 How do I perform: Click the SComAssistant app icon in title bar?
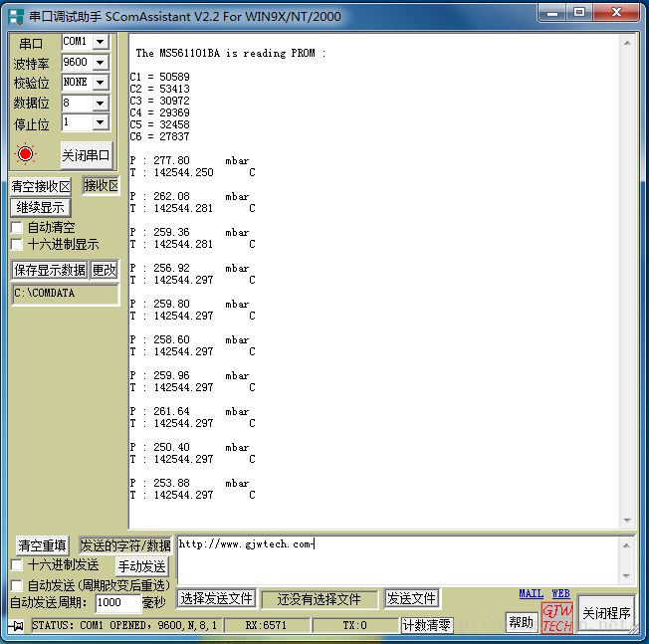(x=16, y=17)
